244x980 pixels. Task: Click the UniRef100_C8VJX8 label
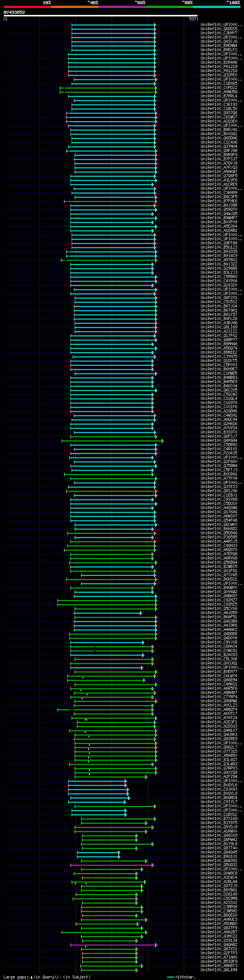(219, 642)
